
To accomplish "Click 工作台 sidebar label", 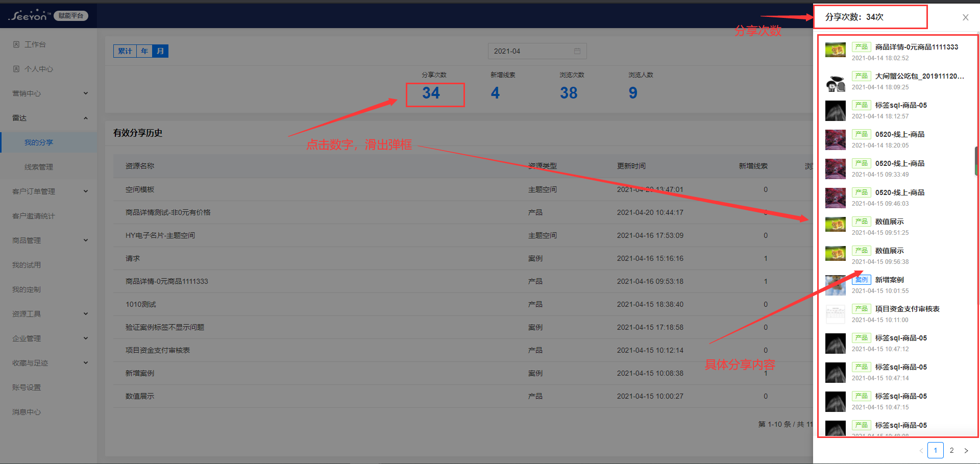I will point(35,44).
